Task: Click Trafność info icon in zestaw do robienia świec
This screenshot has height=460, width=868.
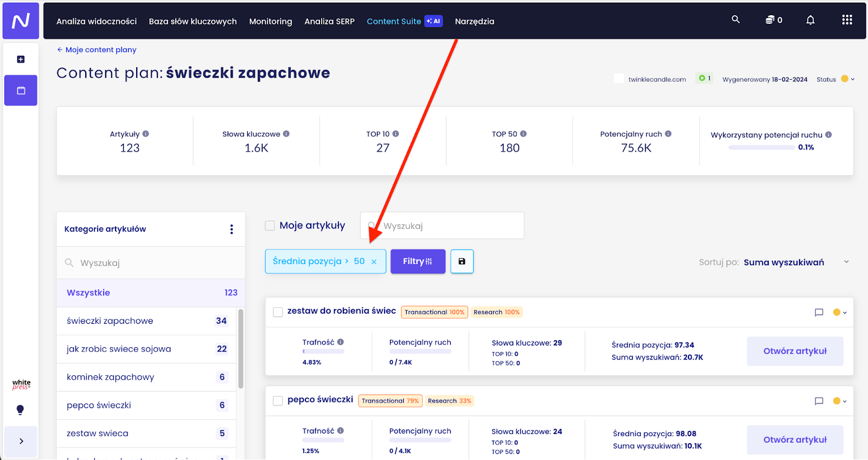Action: click(x=341, y=342)
